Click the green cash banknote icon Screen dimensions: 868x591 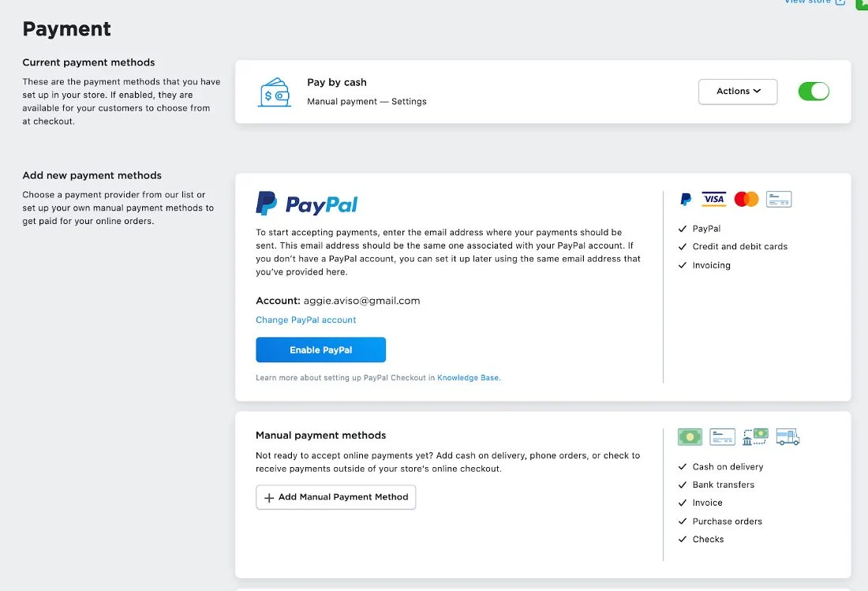click(690, 436)
